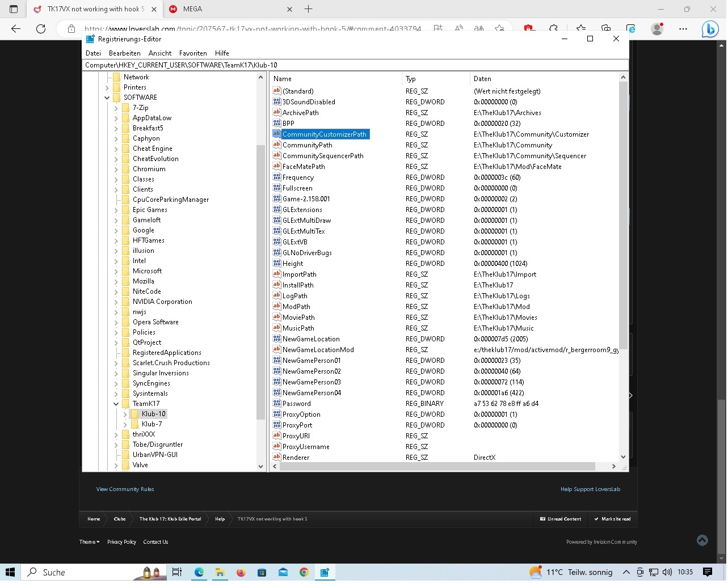Open the Ansicht menu
Viewport: 728px width, 584px height.
pyautogui.click(x=160, y=53)
